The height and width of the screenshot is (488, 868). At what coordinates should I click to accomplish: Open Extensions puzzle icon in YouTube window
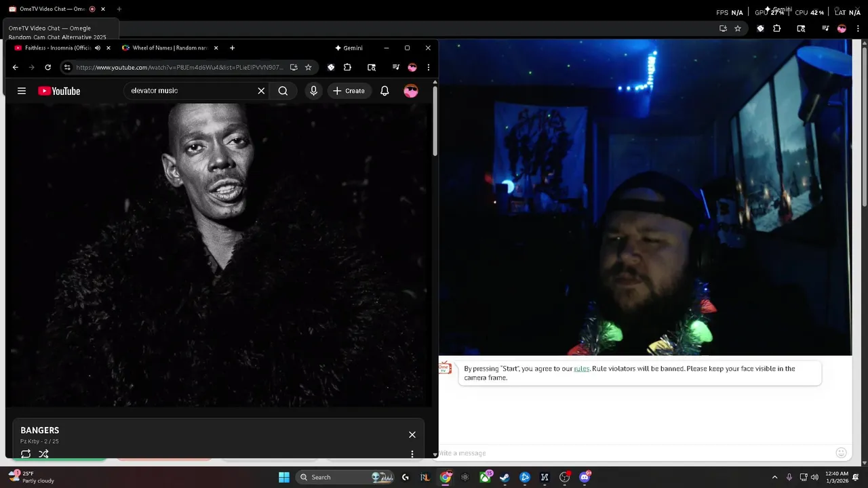(347, 67)
